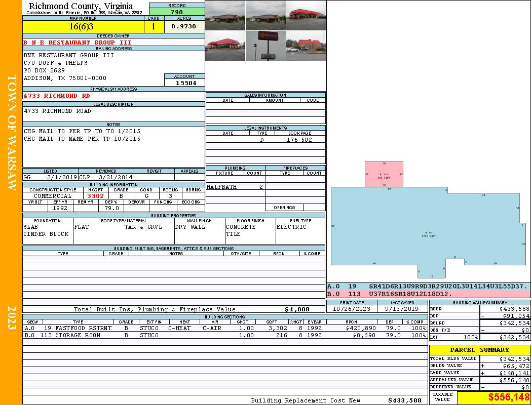Click the print date 10/26/2023
Viewport: 532px width, 405px height.
tap(352, 309)
